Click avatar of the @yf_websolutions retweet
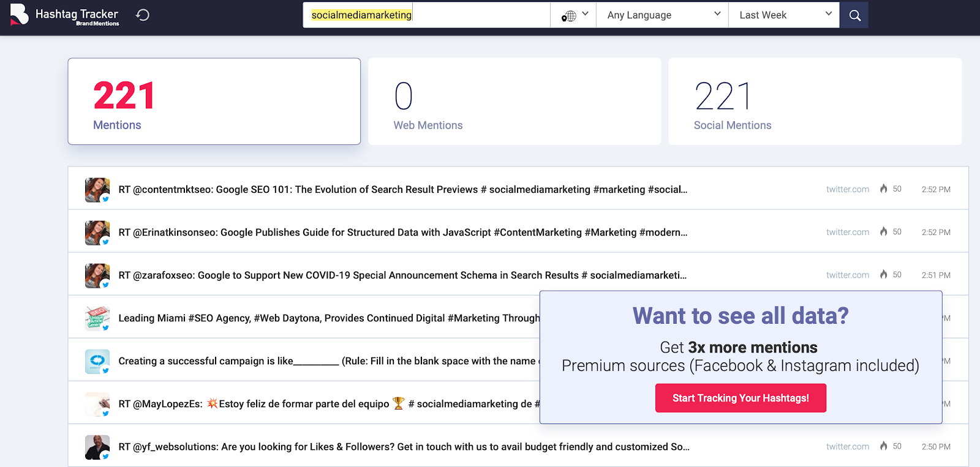 click(97, 447)
